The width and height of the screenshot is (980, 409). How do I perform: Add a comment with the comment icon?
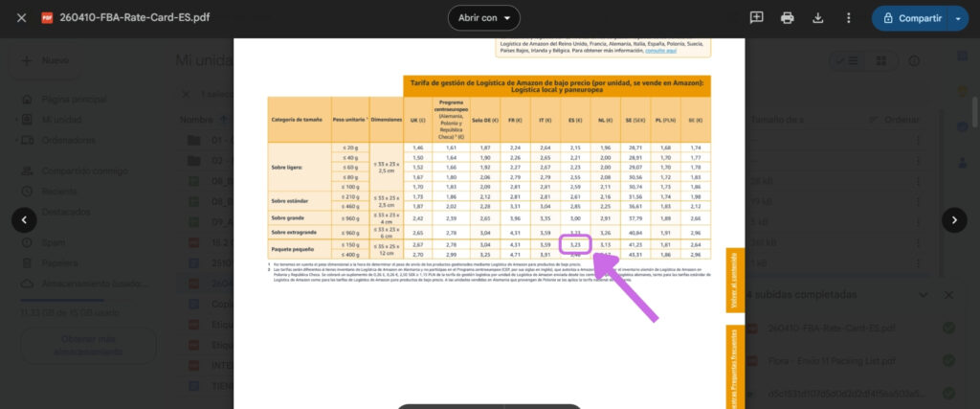click(756, 18)
